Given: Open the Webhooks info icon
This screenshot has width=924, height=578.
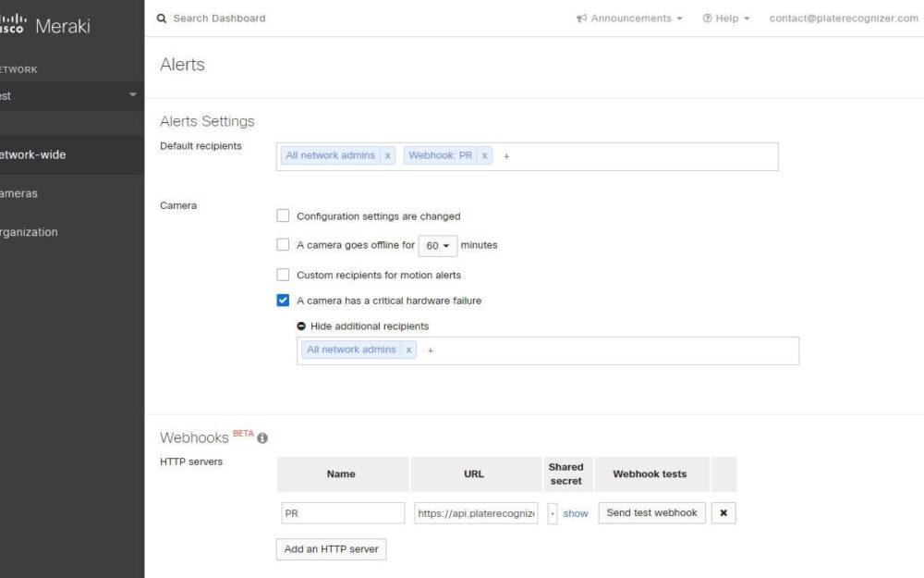Looking at the screenshot, I should (x=262, y=438).
